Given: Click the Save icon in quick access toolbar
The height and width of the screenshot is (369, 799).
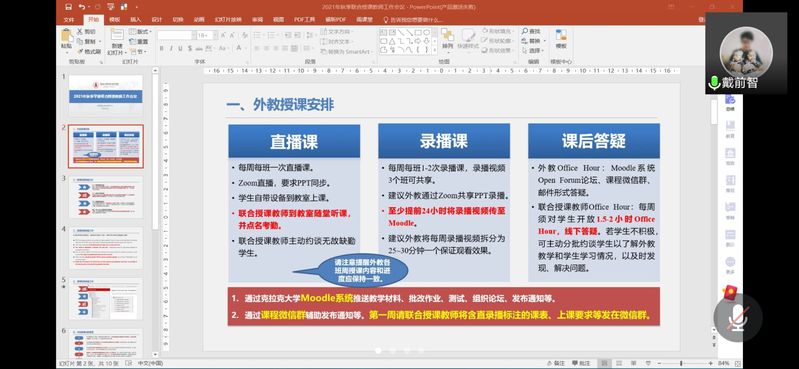Looking at the screenshot, I should click(x=69, y=7).
